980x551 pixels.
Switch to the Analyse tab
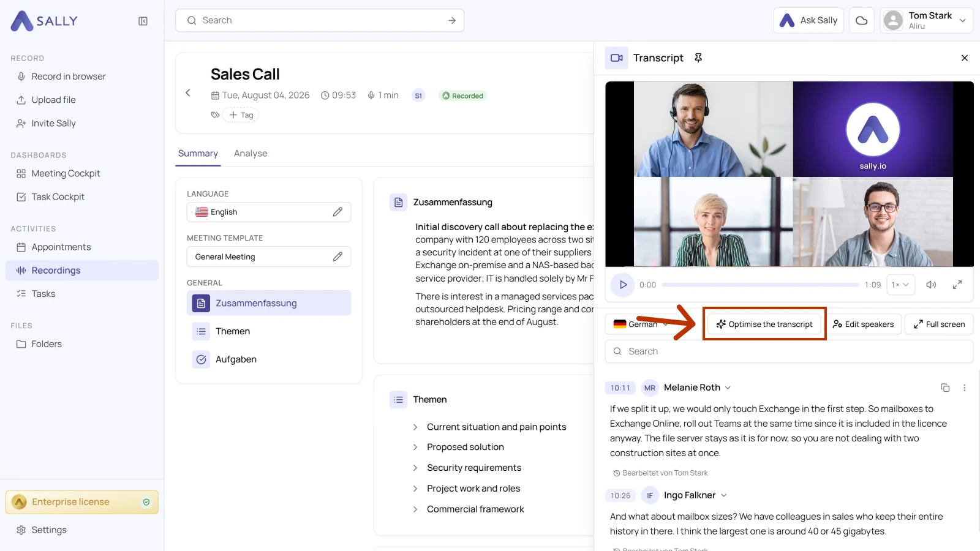click(251, 153)
